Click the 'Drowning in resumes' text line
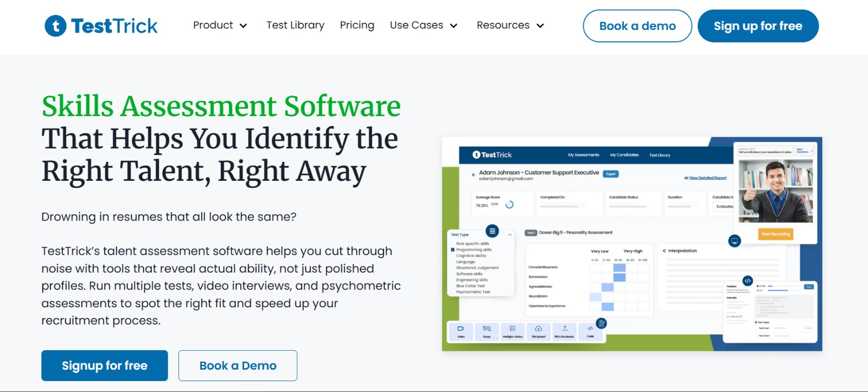This screenshot has height=392, width=868. point(169,217)
